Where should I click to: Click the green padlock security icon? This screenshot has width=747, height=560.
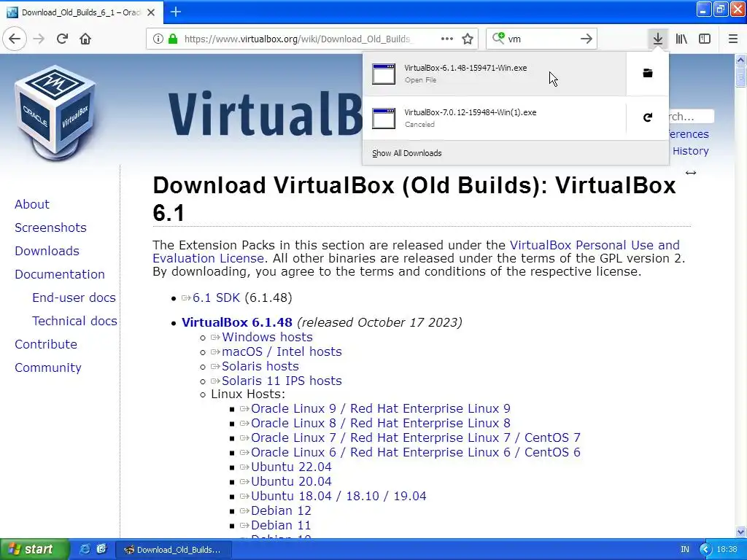tap(173, 39)
